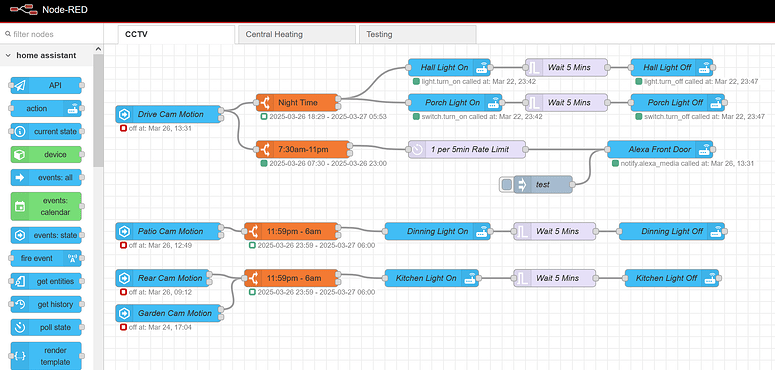Click the events: all arrow icon
Image resolution: width=775 pixels, height=370 pixels.
pos(20,178)
